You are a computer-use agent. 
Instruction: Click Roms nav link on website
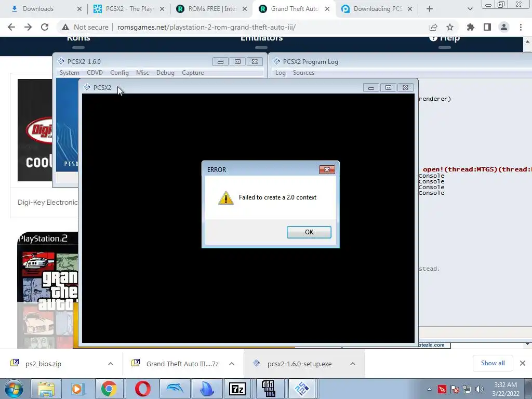point(78,38)
